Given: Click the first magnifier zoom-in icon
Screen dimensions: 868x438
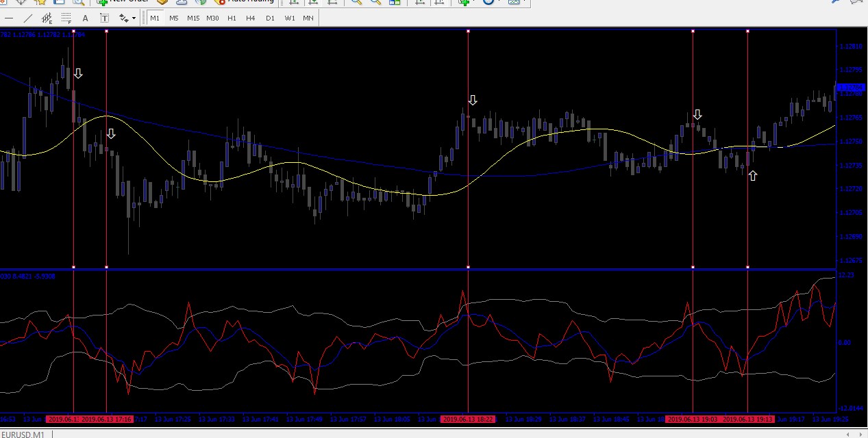Looking at the screenshot, I should tap(356, 2).
